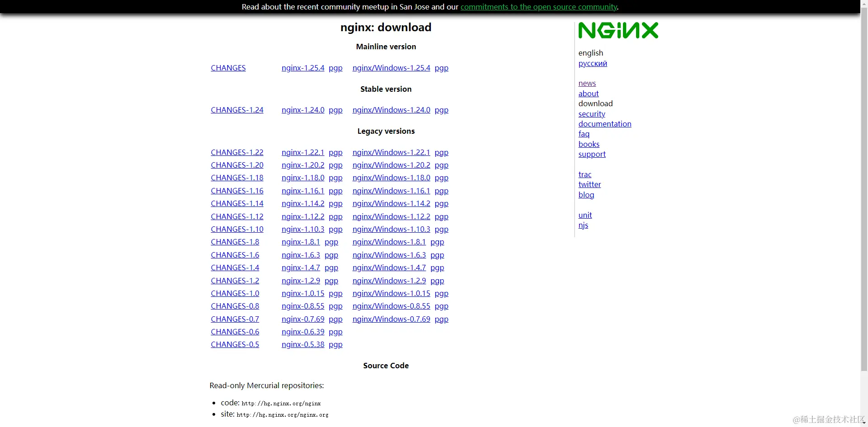This screenshot has width=868, height=427.
Task: Download nginx-1.12.2
Action: pyautogui.click(x=303, y=216)
